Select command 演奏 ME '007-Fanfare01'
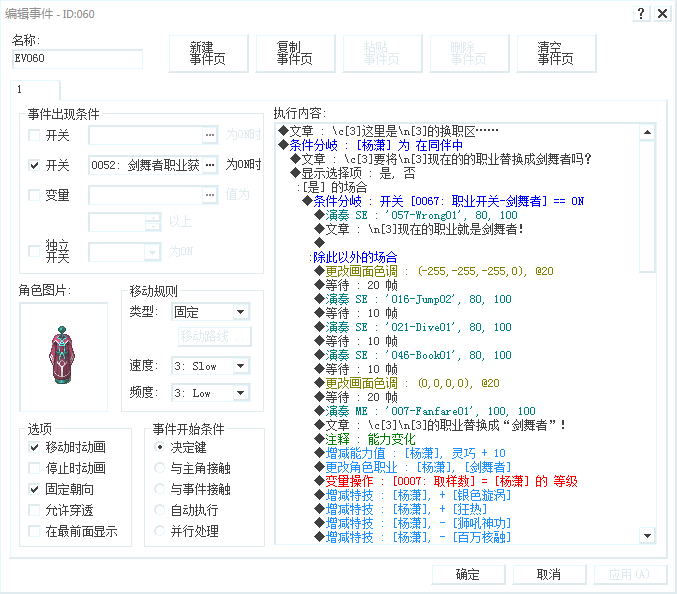677x594 pixels. click(x=425, y=411)
